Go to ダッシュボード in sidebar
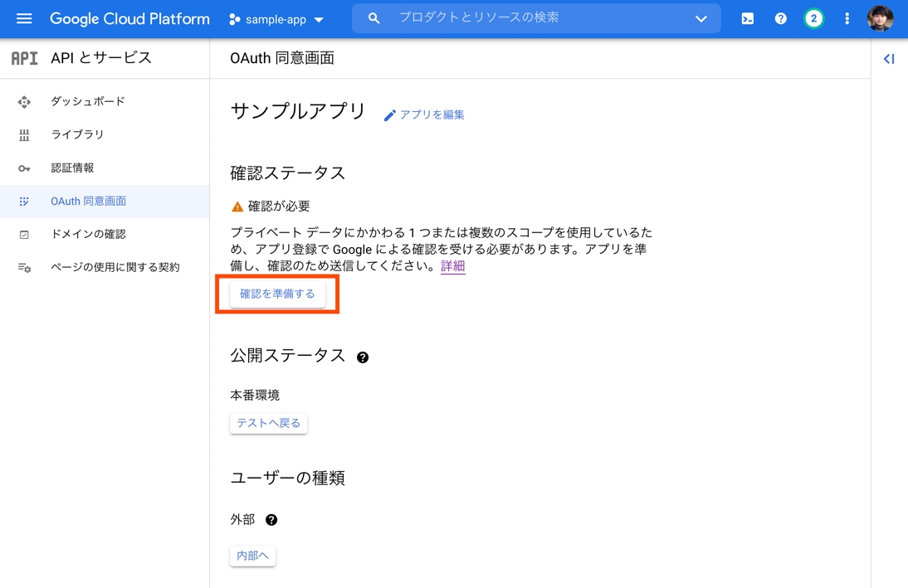The image size is (908, 588). (x=88, y=101)
